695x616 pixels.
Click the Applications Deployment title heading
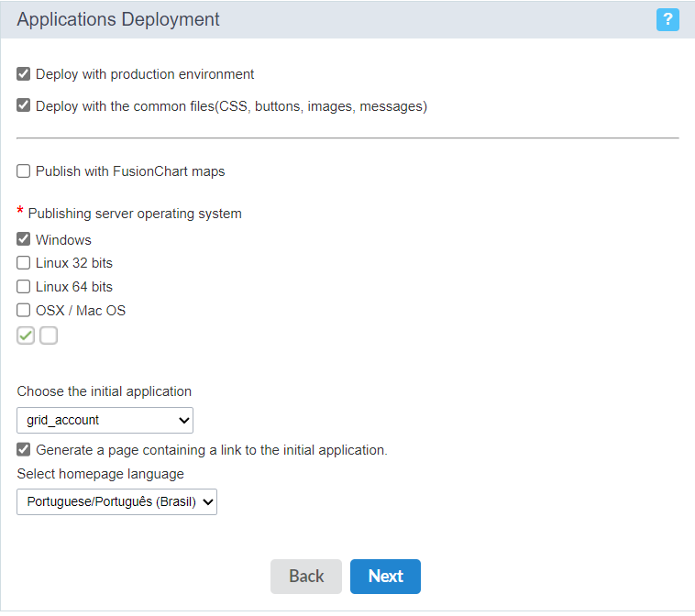(x=118, y=19)
